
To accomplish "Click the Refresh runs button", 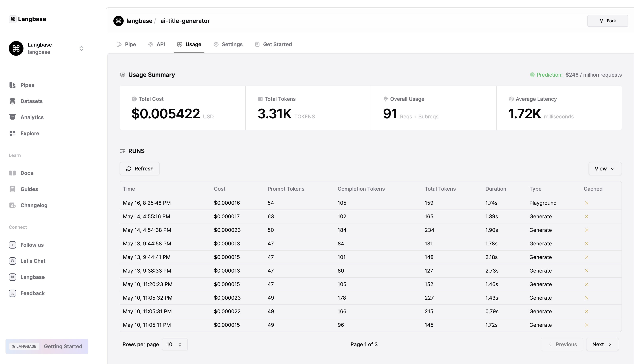I will (x=140, y=169).
